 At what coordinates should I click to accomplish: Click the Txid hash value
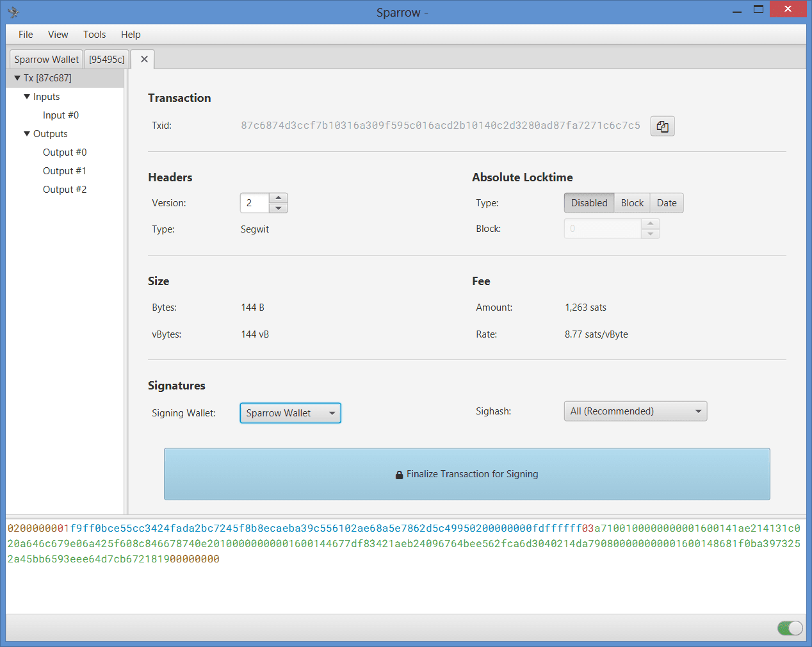441,126
